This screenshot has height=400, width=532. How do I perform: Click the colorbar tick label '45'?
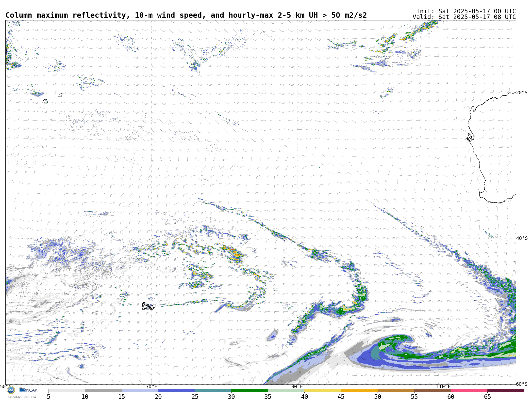pyautogui.click(x=341, y=397)
